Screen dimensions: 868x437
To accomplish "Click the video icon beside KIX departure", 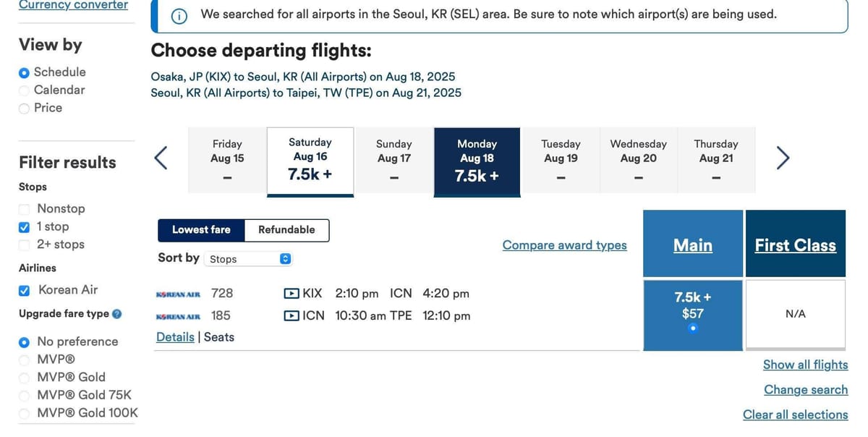I will point(292,294).
